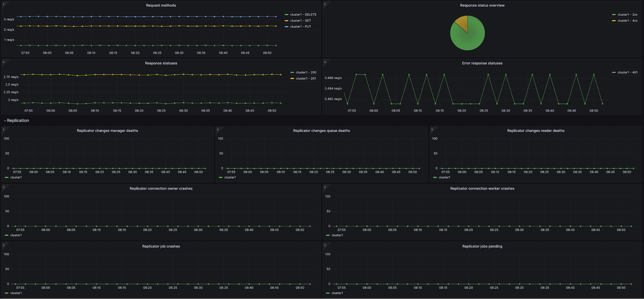The height and width of the screenshot is (299, 644).
Task: Open the info tooltip on Request methods panel
Action: pos(4,4)
